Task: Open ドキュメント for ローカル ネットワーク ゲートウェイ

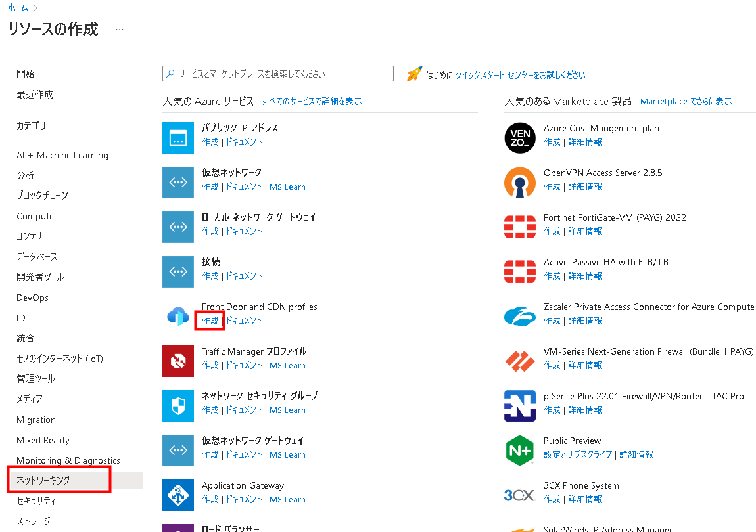Action: [x=244, y=231]
